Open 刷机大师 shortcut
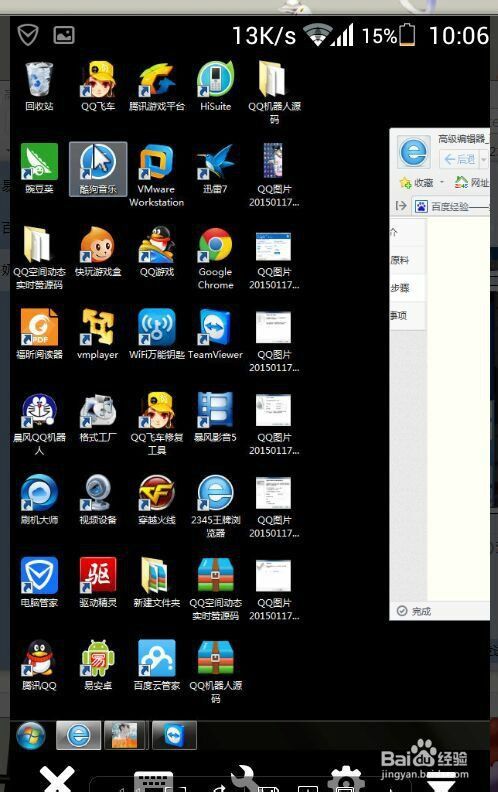Viewport: 498px width, 792px height. (x=39, y=500)
